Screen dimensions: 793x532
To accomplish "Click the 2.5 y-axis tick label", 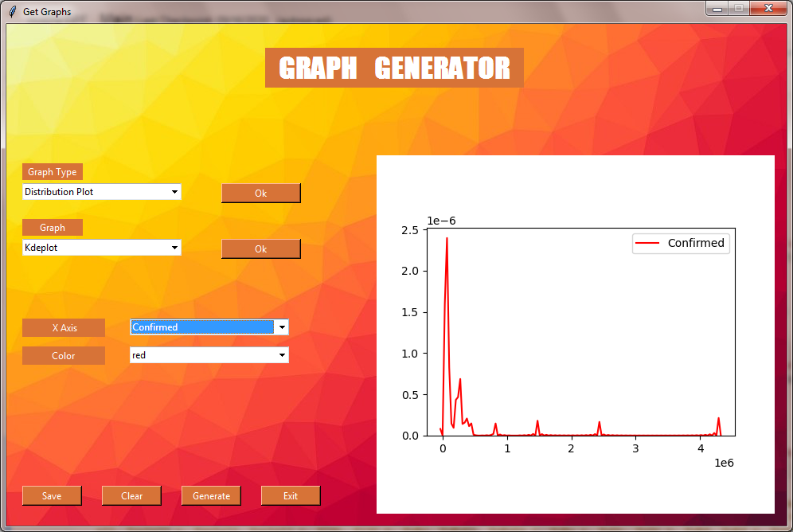I will [x=410, y=230].
